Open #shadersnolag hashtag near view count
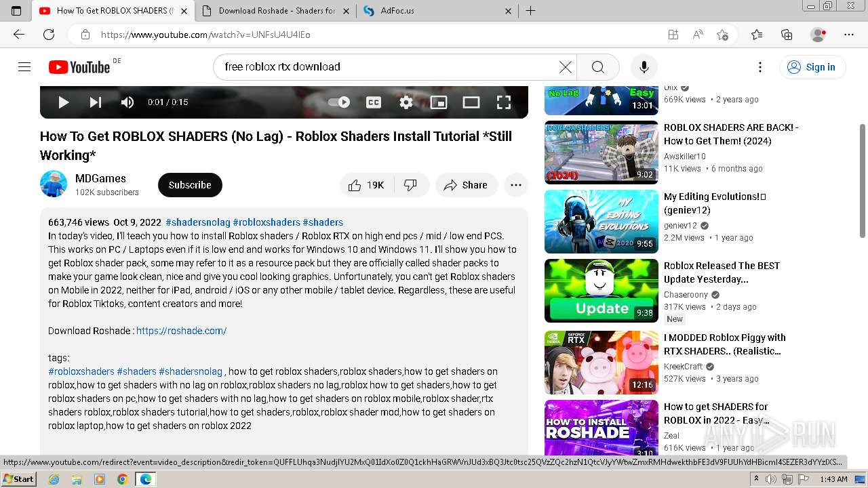The height and width of the screenshot is (488, 868). (198, 222)
